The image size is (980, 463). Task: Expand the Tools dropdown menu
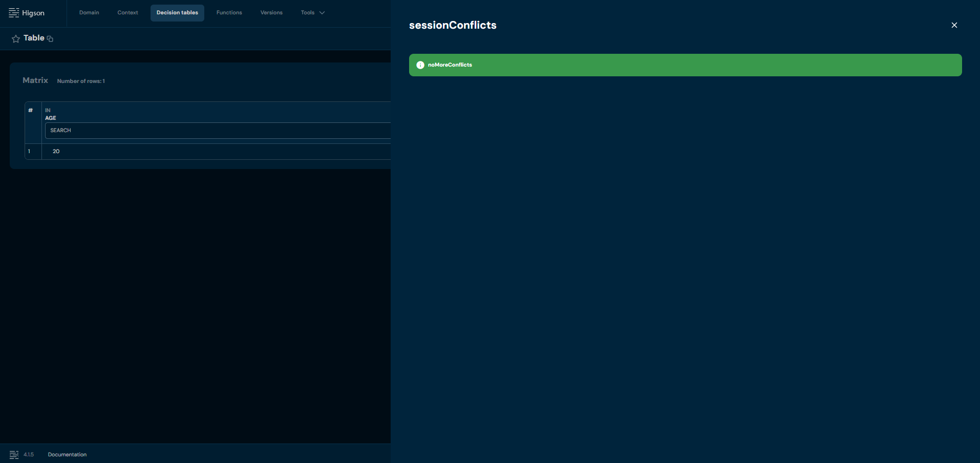[x=312, y=13]
